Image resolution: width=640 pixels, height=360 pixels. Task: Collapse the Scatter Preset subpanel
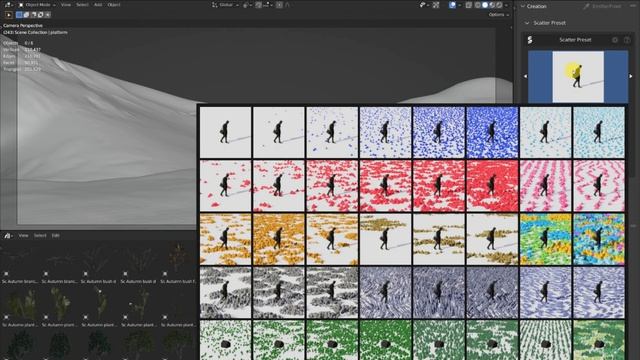[x=527, y=23]
